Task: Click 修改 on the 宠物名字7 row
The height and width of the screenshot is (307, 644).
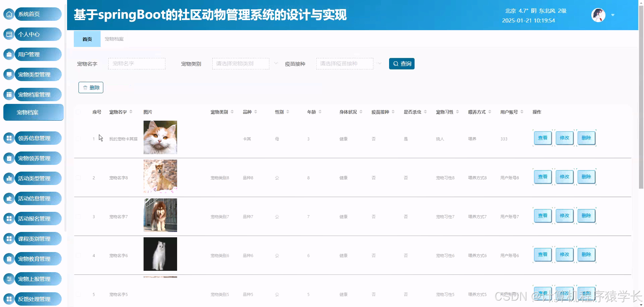Action: tap(564, 216)
